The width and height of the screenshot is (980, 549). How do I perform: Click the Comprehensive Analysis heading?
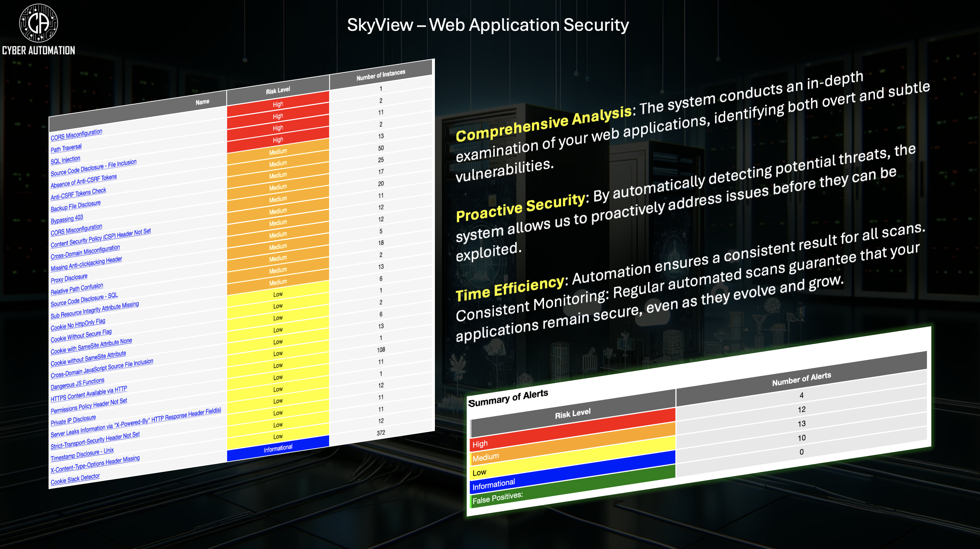click(x=544, y=123)
